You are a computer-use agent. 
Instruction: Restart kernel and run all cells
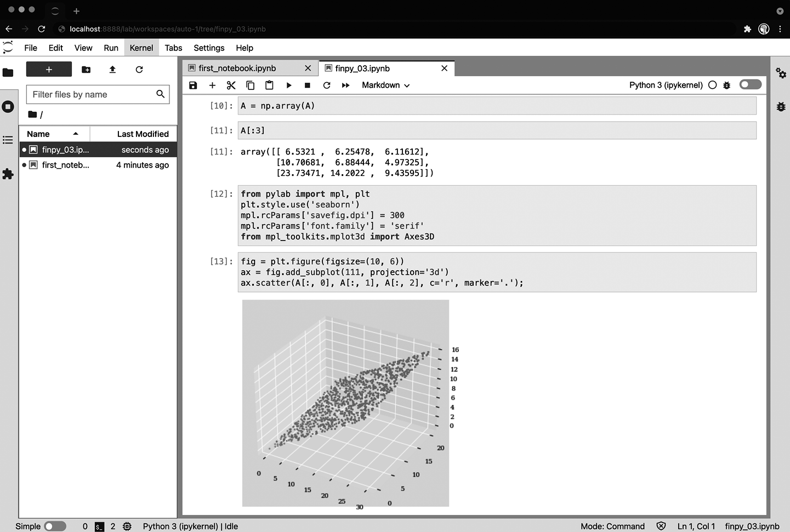point(345,85)
